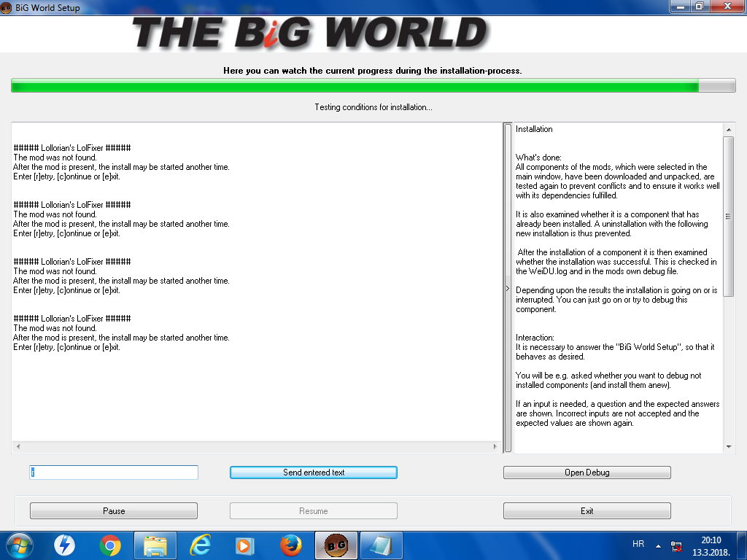Launch the blue lightning bolt taskbar app
The image size is (747, 560).
[65, 545]
